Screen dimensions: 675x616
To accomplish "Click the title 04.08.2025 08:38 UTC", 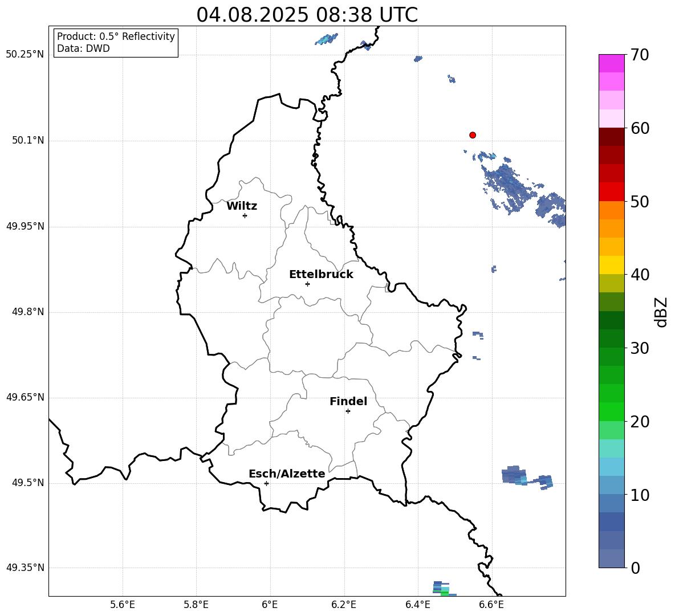I will [x=307, y=15].
